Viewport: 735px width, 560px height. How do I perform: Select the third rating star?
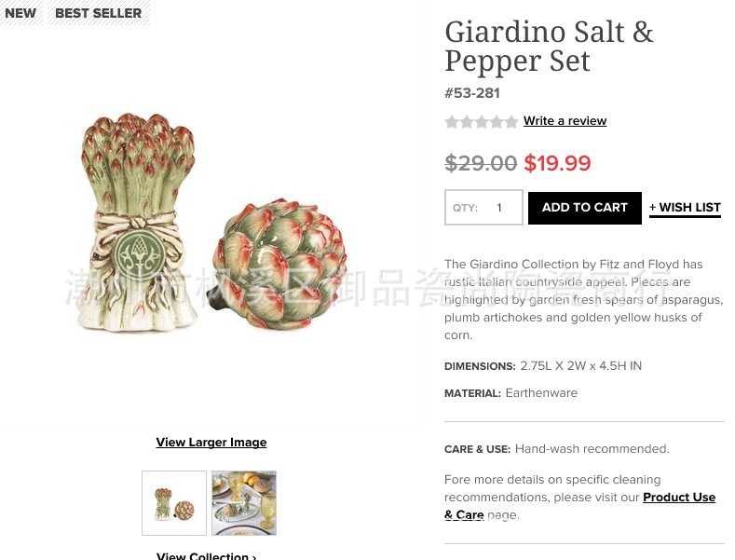click(482, 122)
